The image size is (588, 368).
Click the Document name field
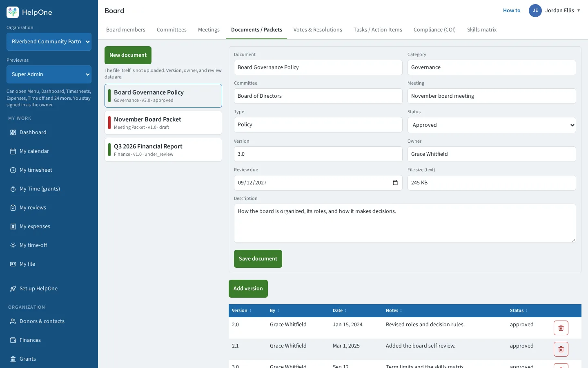[x=318, y=67]
